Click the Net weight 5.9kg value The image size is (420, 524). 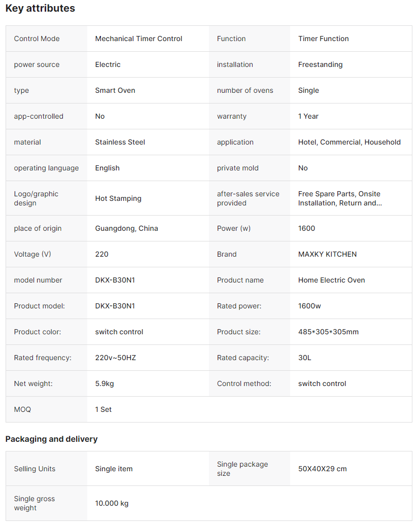[104, 383]
